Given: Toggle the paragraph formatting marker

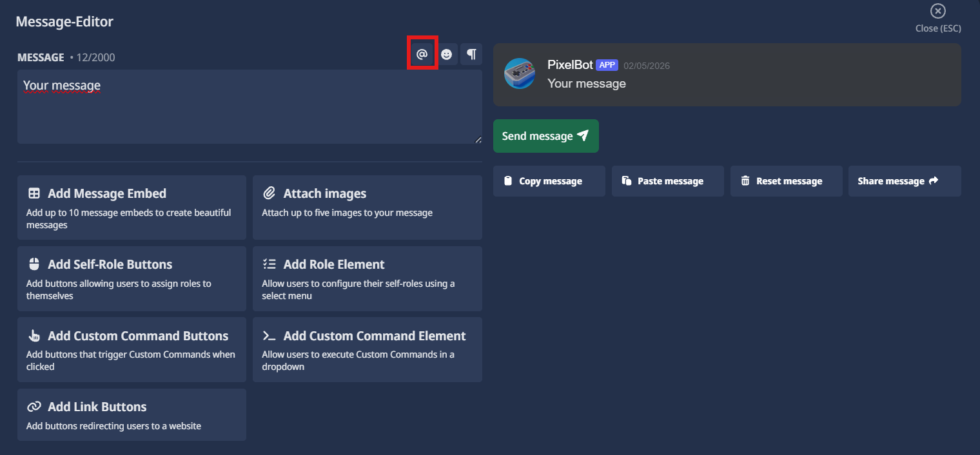Looking at the screenshot, I should pyautogui.click(x=471, y=53).
